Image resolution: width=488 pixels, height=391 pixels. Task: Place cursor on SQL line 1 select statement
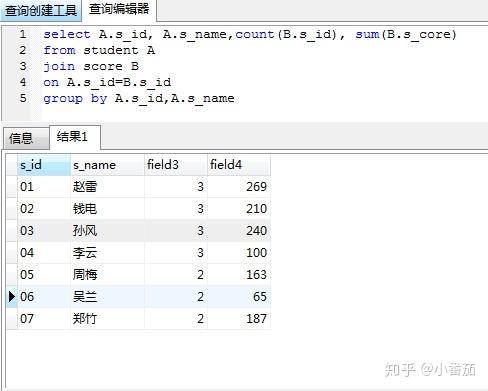250,34
